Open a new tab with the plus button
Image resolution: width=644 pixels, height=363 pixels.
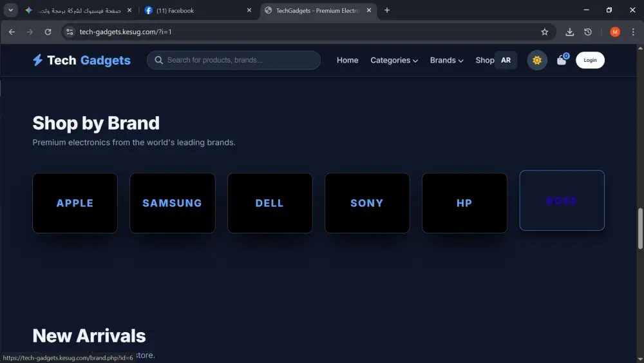point(387,10)
